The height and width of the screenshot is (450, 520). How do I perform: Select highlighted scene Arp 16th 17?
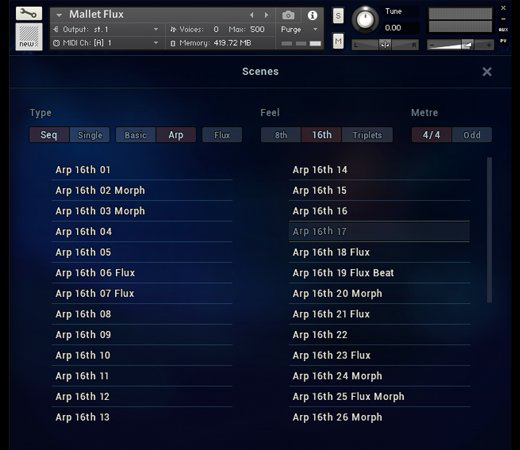(x=379, y=232)
